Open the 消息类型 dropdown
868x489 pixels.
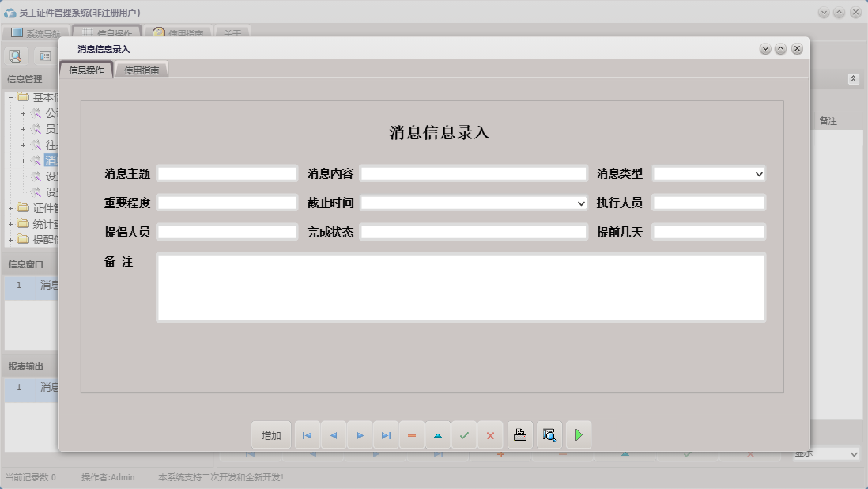[x=758, y=173]
